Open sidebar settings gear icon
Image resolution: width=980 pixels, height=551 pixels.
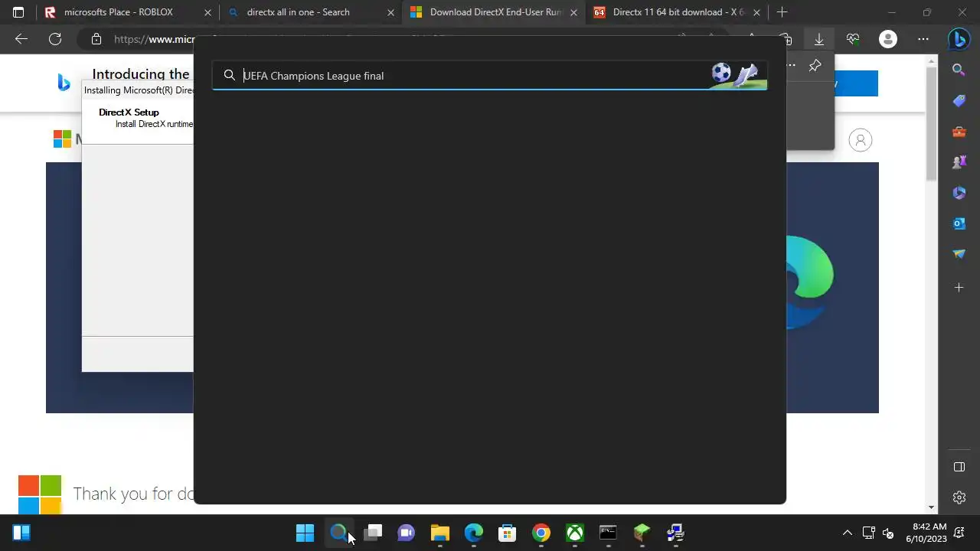tap(959, 497)
